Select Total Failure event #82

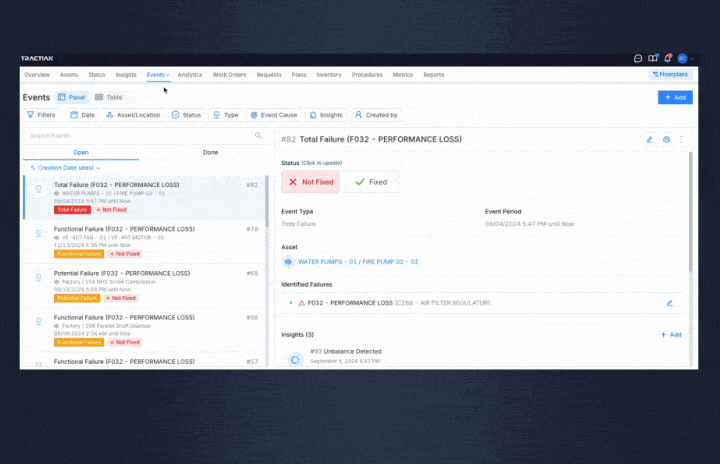(144, 198)
